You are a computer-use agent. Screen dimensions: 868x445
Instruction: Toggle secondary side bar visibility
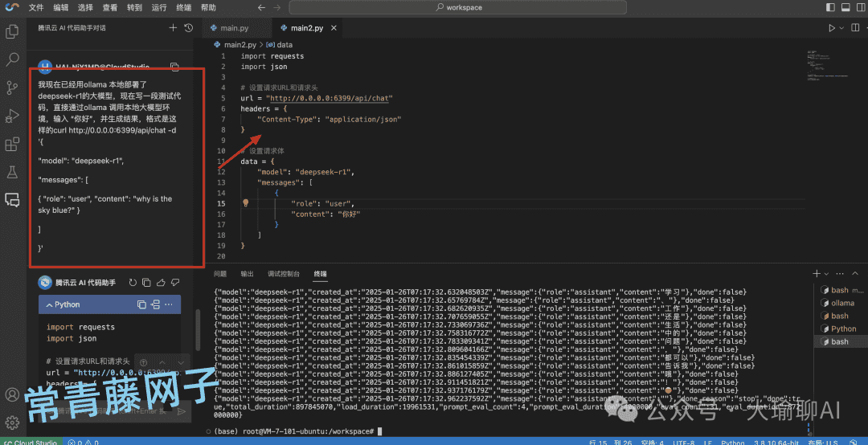862,7
